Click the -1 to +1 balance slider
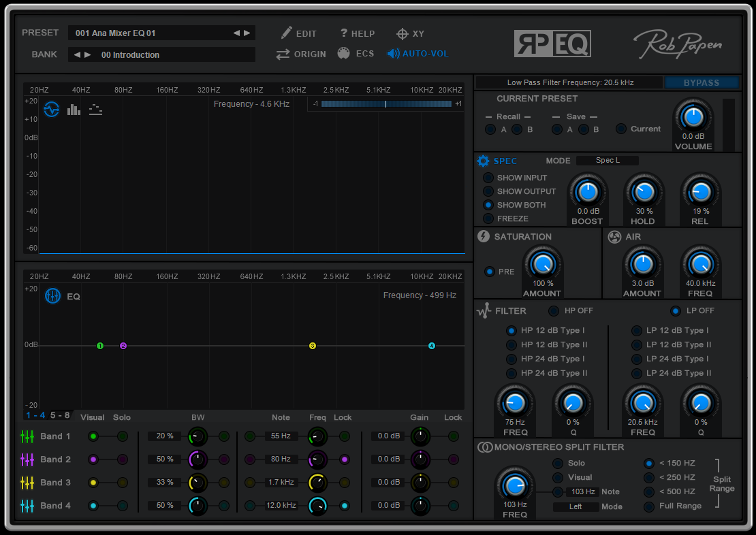 (x=386, y=104)
